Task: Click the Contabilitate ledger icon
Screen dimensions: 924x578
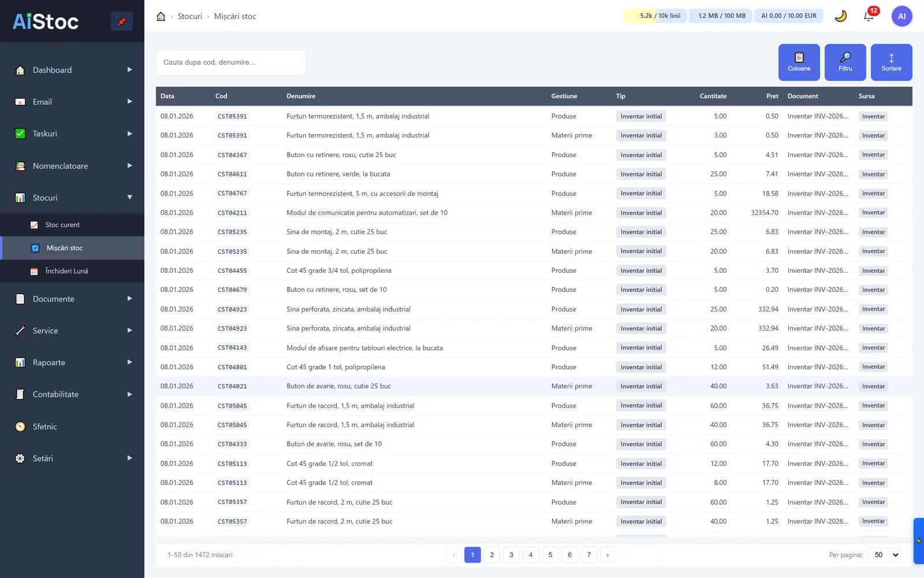Action: click(20, 394)
